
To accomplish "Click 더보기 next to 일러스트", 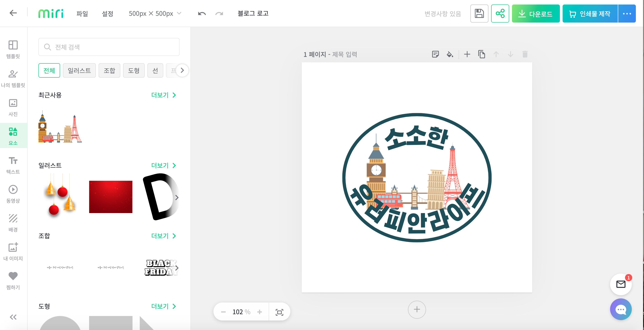I will [x=163, y=165].
